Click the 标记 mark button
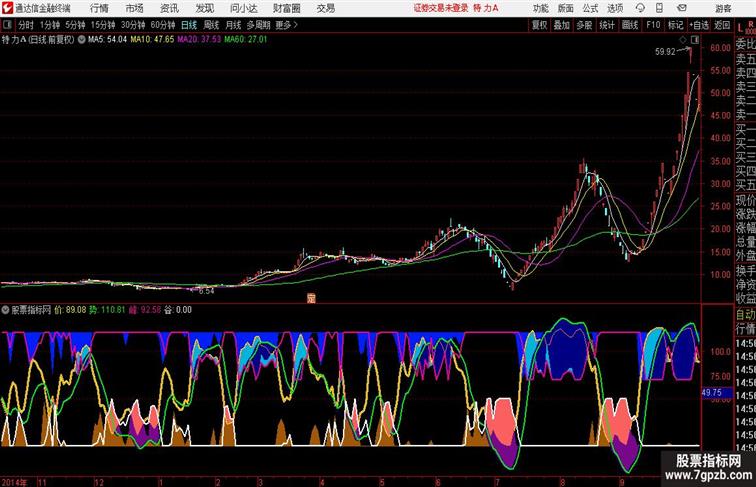 pos(675,25)
